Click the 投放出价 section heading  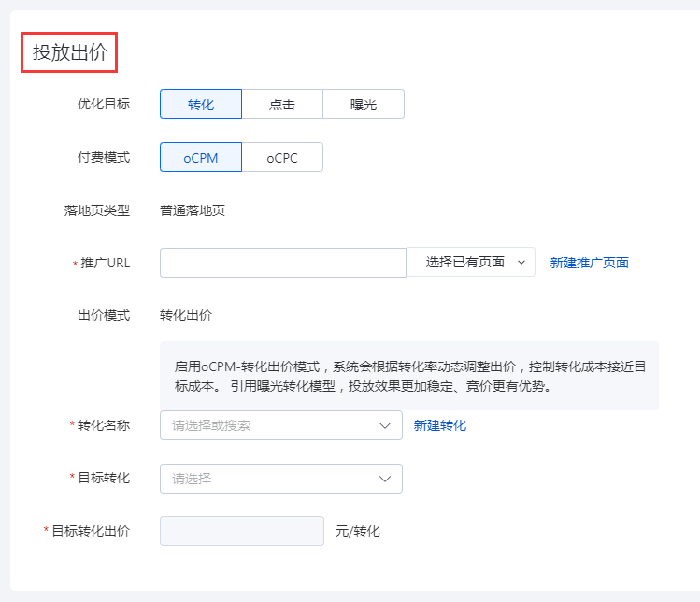70,52
